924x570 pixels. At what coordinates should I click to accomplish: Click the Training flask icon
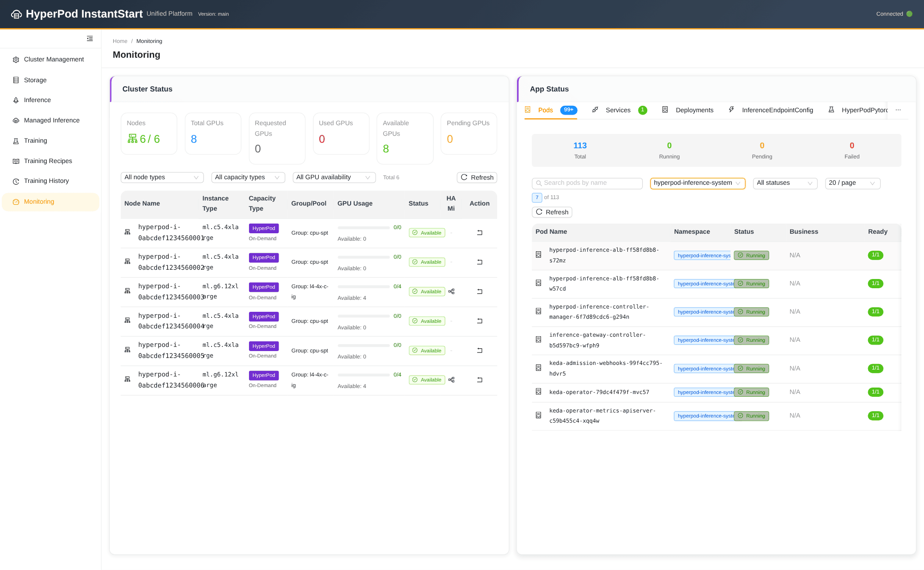(16, 141)
